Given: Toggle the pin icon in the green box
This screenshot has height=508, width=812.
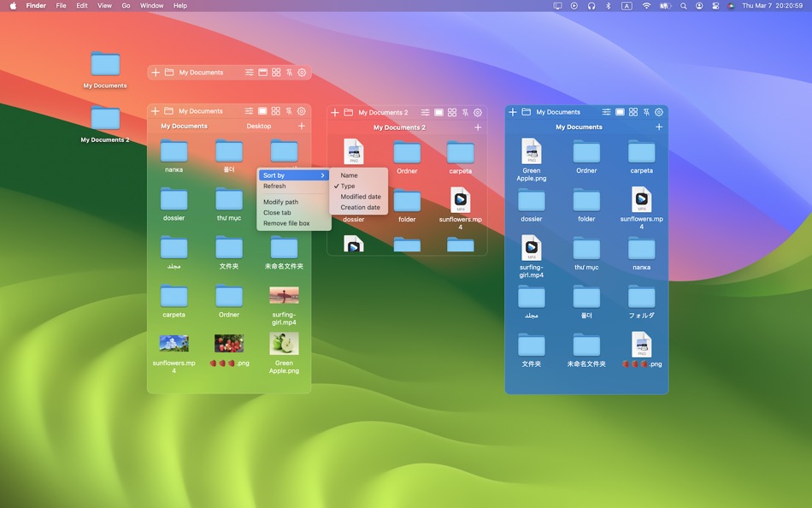Looking at the screenshot, I should click(289, 111).
